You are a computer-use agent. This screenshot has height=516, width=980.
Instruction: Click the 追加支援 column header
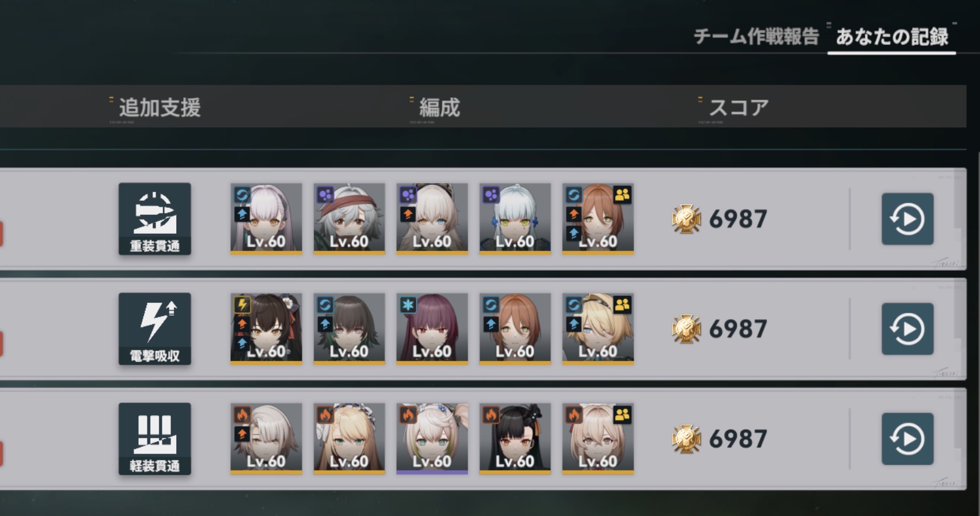tap(159, 108)
